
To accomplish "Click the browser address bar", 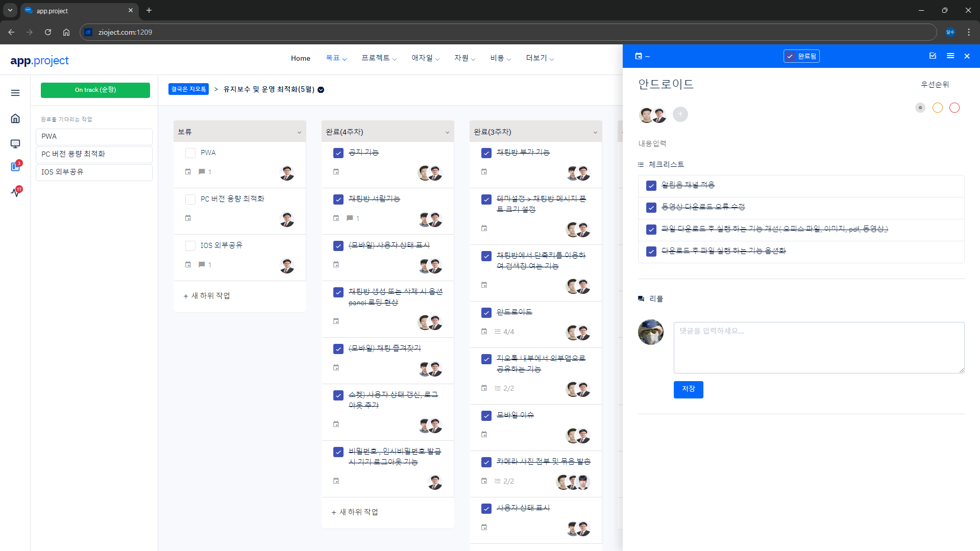I will pos(508,32).
